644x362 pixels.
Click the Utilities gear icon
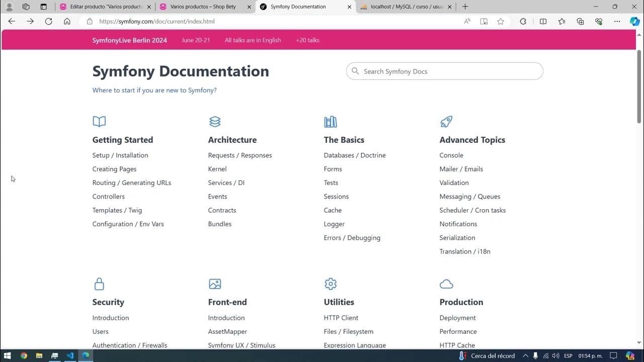pyautogui.click(x=331, y=284)
